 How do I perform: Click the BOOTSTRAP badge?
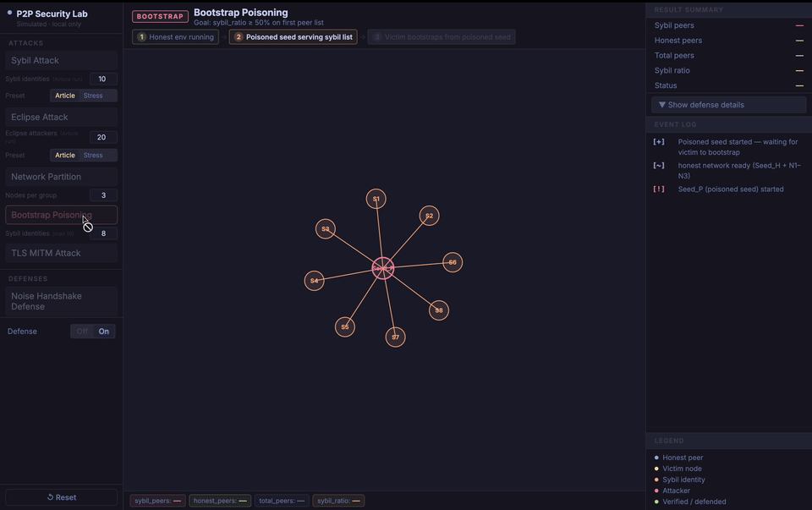point(160,17)
